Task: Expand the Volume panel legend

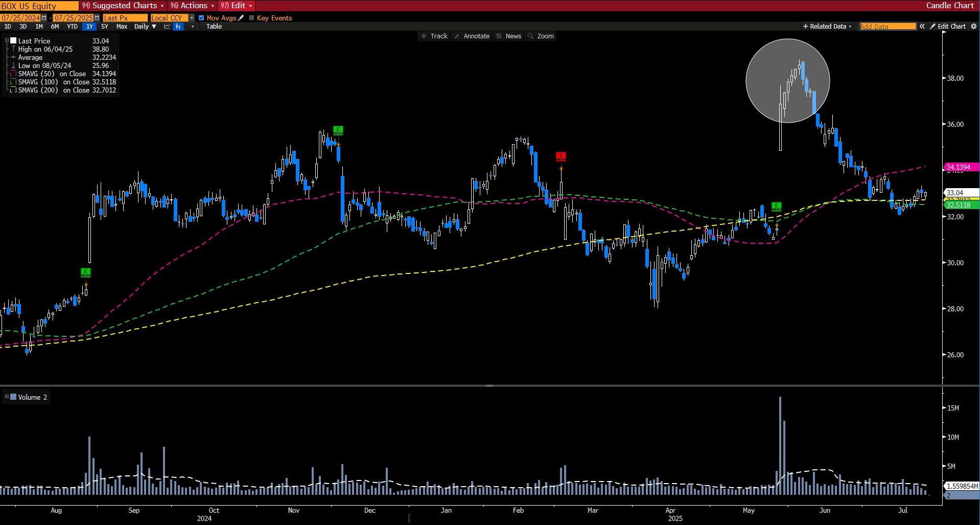Action: click(x=7, y=397)
